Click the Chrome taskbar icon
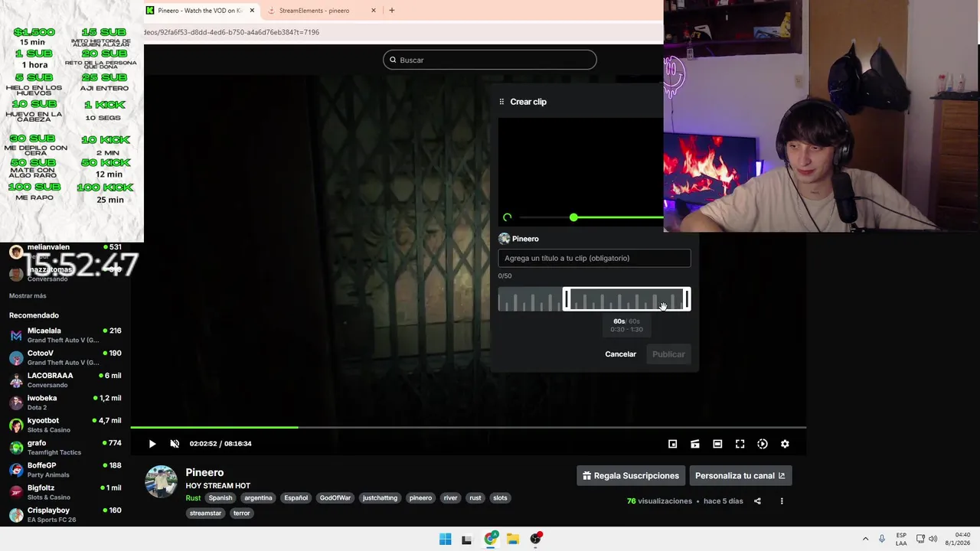The image size is (980, 551). 490,539
